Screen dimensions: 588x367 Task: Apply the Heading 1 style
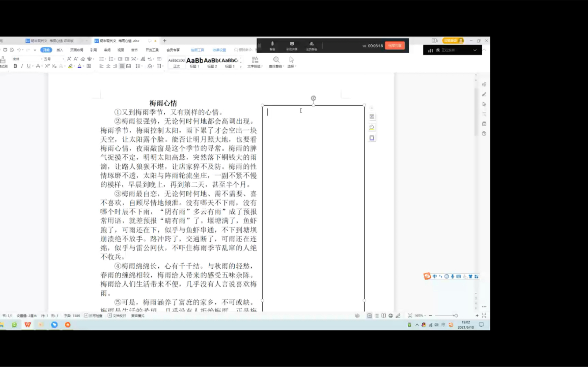tap(194, 62)
